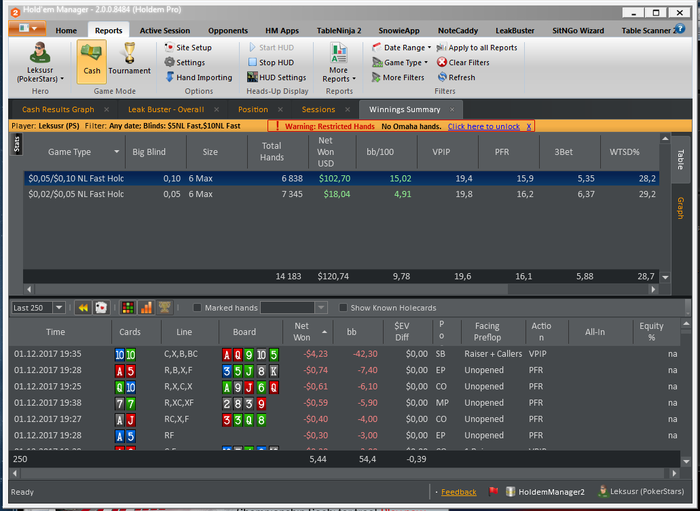
Task: Switch to Cash game mode
Action: 92,62
